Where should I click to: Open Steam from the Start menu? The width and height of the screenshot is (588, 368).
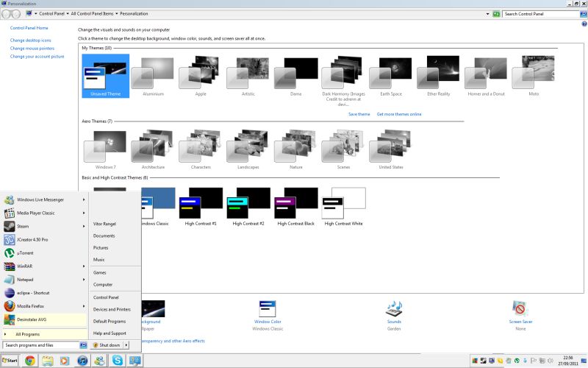click(x=44, y=227)
